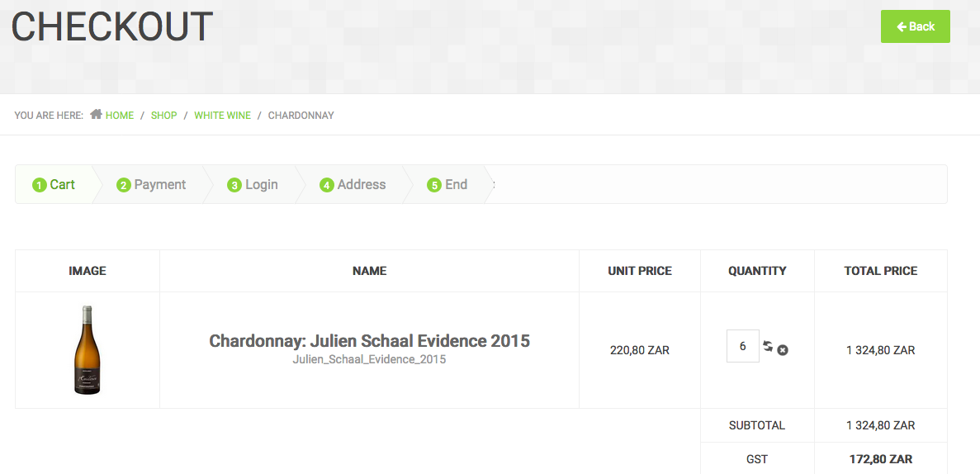Viewport: 980px width, 474px height.
Task: Switch to the Payment checkout step
Action: [x=152, y=185]
